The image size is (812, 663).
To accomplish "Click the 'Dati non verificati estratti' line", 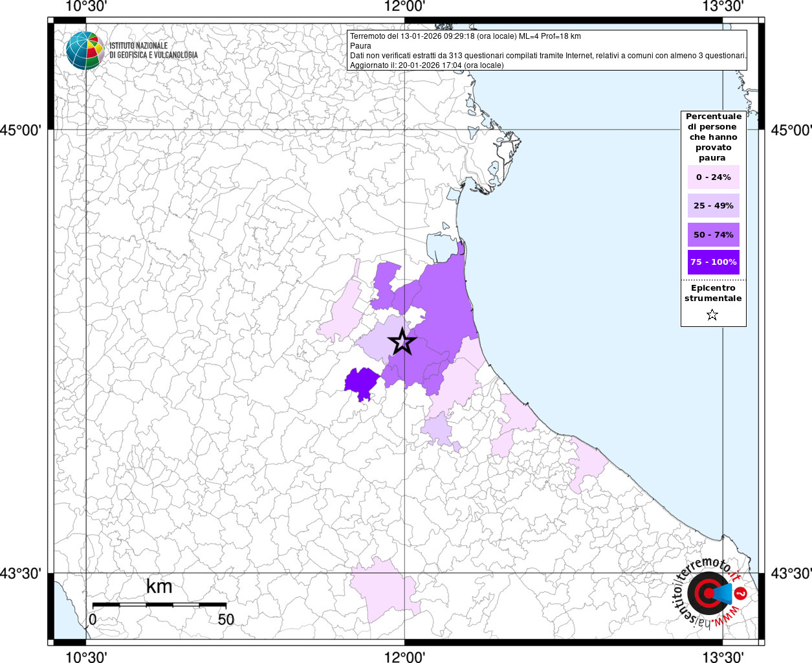I will (548, 56).
